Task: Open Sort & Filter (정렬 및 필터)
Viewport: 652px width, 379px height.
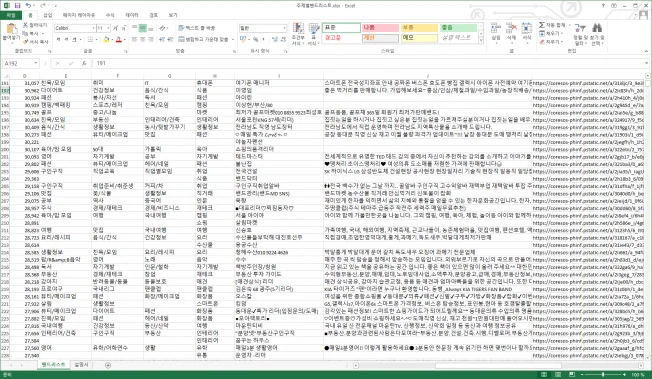Action: click(x=579, y=34)
